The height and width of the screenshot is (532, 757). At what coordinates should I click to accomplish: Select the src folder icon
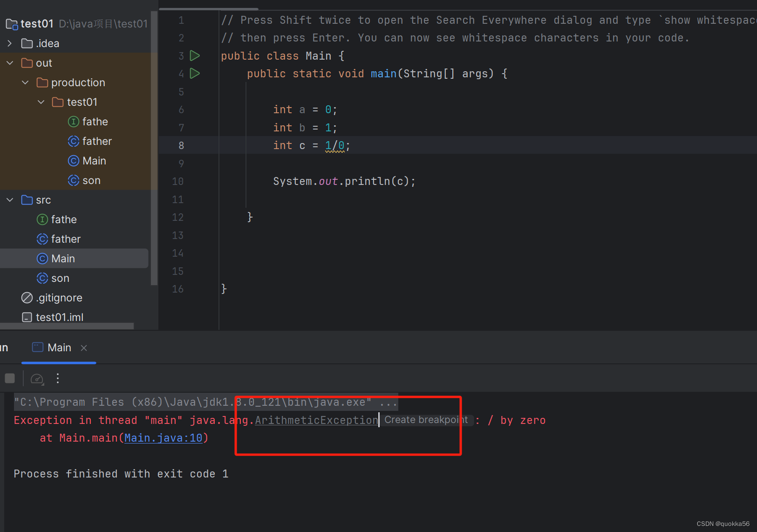[x=27, y=200]
